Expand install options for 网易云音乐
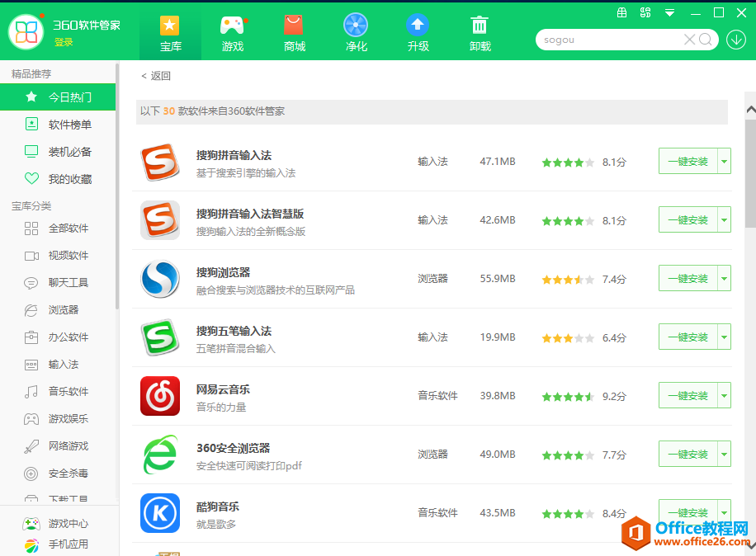Viewport: 756px width, 556px height. 724,396
